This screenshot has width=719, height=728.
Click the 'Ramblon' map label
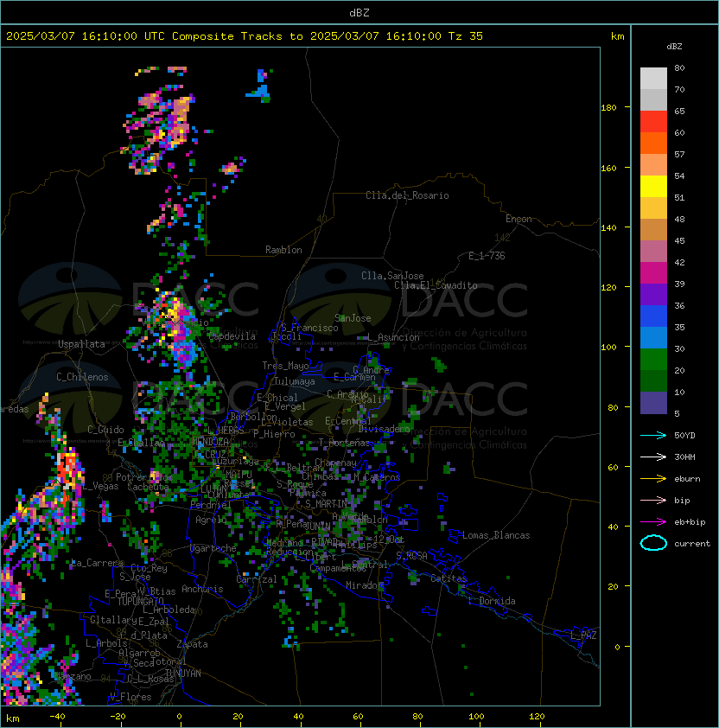283,250
